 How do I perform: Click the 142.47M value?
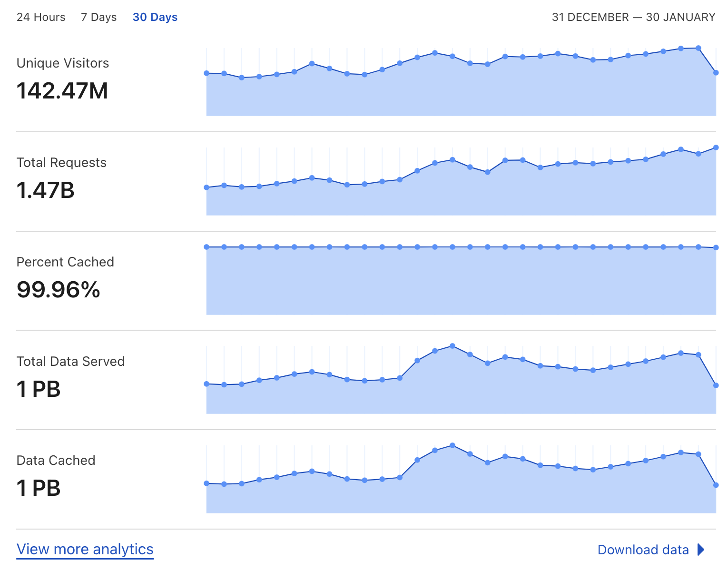point(62,90)
